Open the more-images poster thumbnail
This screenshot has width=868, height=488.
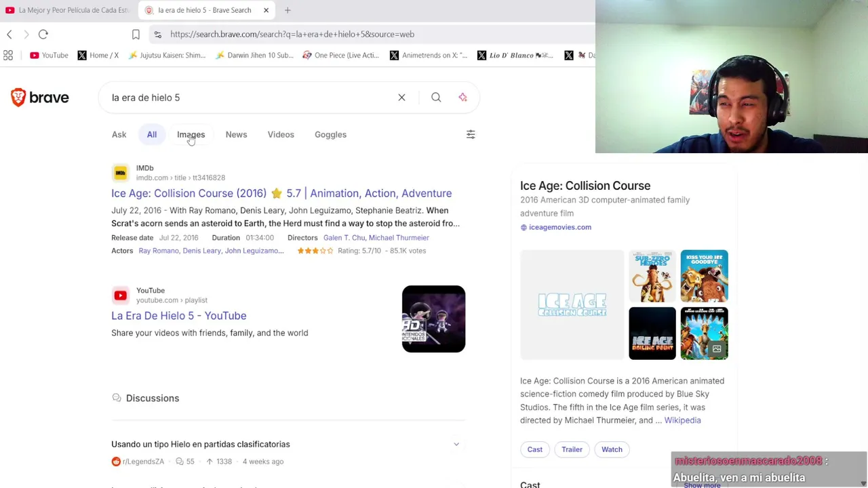[704, 333]
